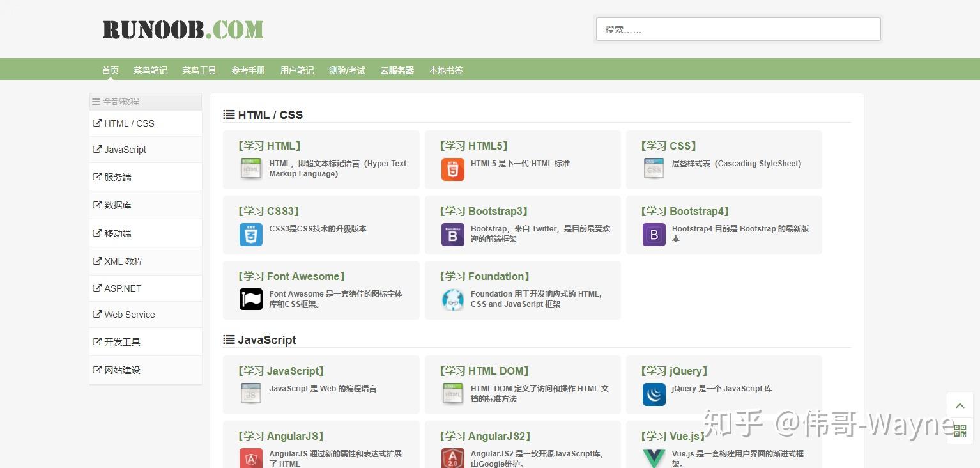Select 网站建设 in the sidebar
Viewport: 980px width, 468px height.
146,370
